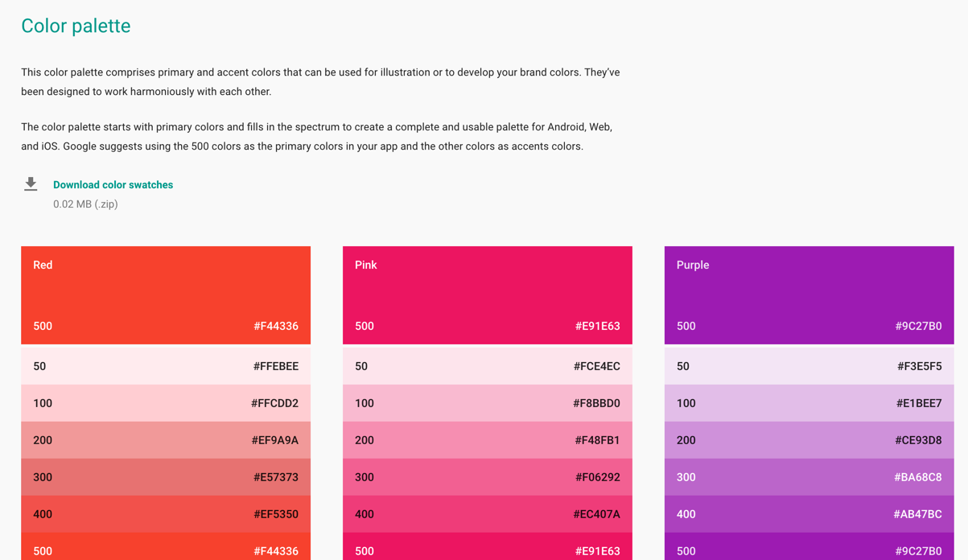Pick the Red 300 swatch #E57373
The height and width of the screenshot is (560, 968).
(166, 477)
